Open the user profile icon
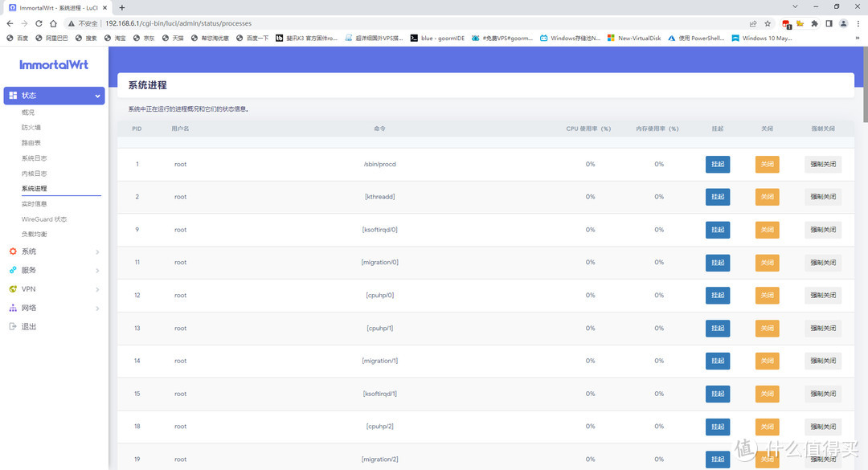 pos(843,23)
